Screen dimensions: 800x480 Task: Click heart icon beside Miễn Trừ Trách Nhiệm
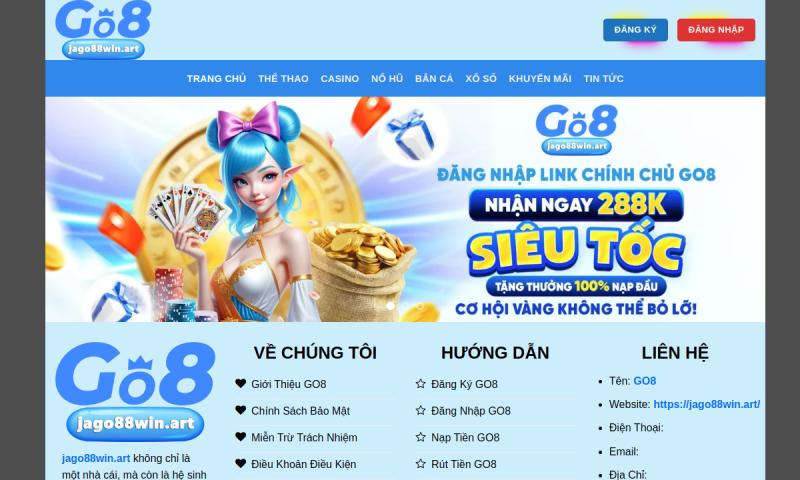click(241, 437)
